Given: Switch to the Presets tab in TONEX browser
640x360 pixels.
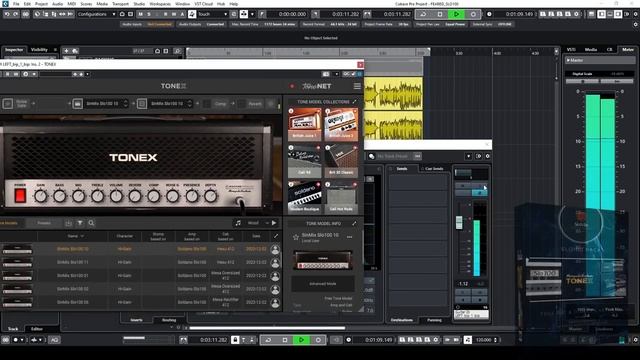Looking at the screenshot, I should coord(44,223).
